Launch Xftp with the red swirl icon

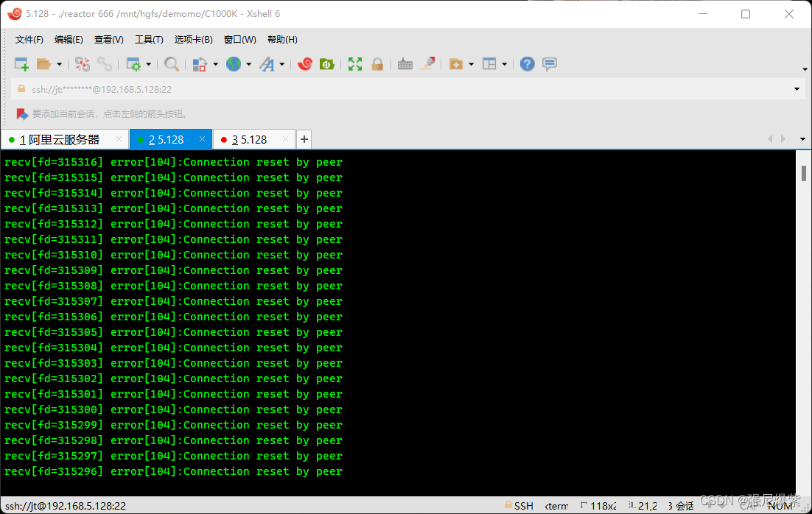pyautogui.click(x=305, y=64)
